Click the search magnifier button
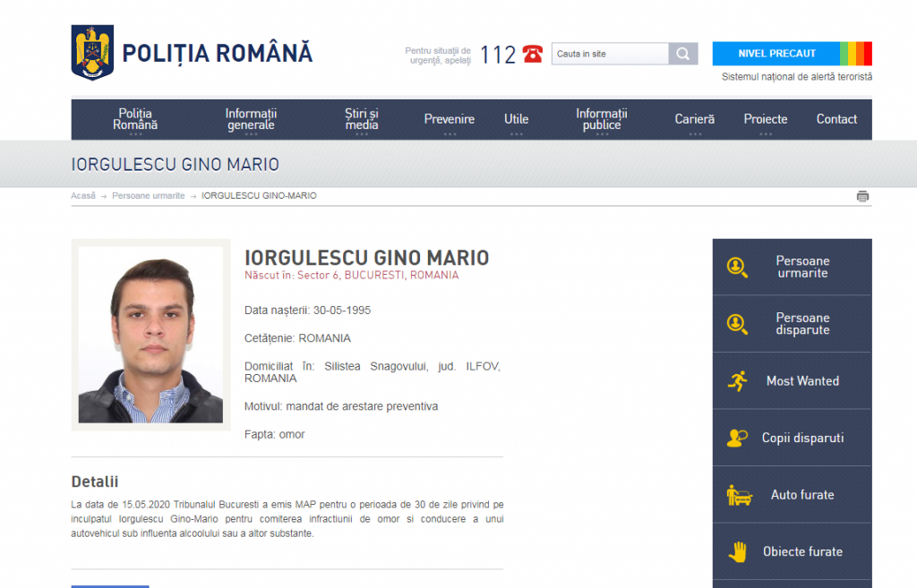 pos(683,54)
